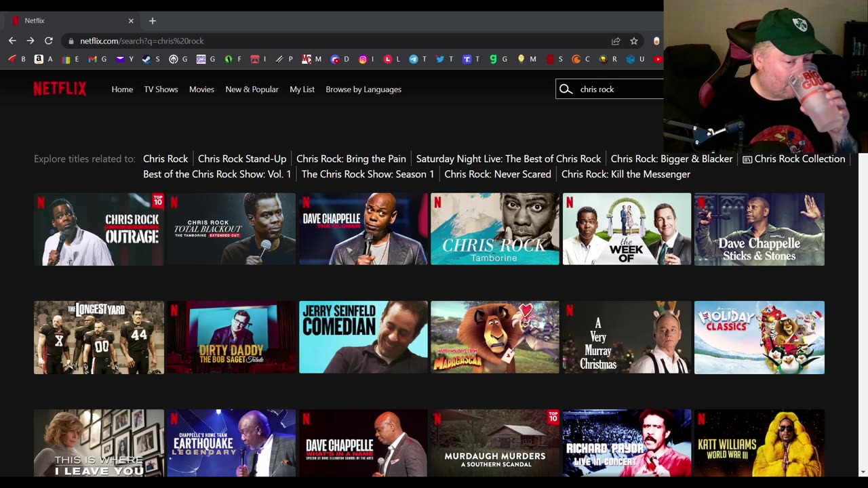Open Murdaugh Murders thumbnail
Screen dimensions: 868x488
pyautogui.click(x=495, y=443)
